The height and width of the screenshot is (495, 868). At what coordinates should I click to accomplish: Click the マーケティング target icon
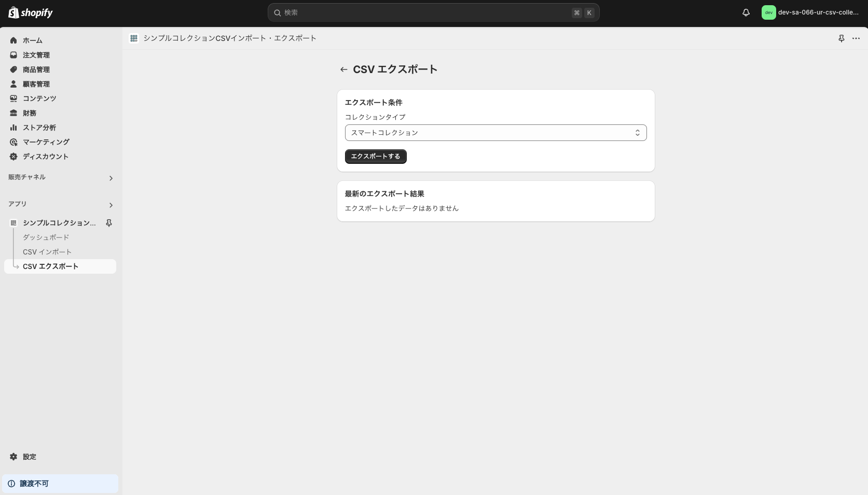13,142
